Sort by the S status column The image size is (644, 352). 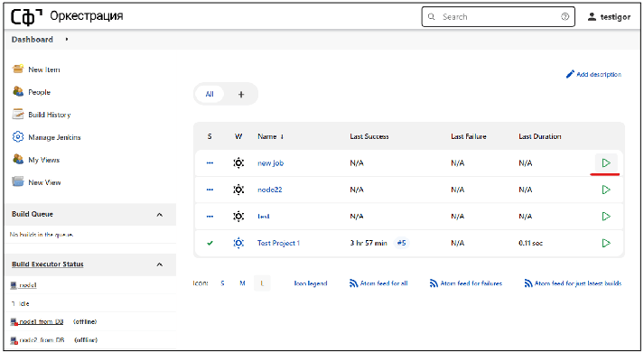210,136
